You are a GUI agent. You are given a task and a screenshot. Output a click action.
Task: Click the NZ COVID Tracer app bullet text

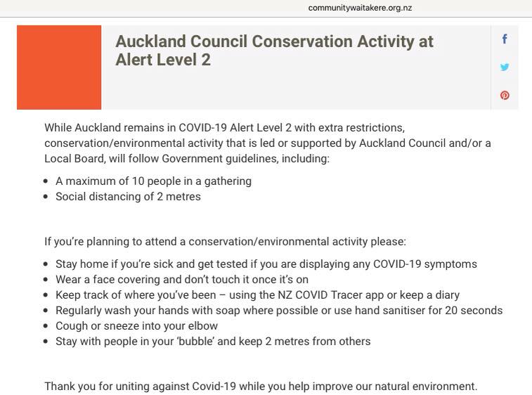[257, 295]
